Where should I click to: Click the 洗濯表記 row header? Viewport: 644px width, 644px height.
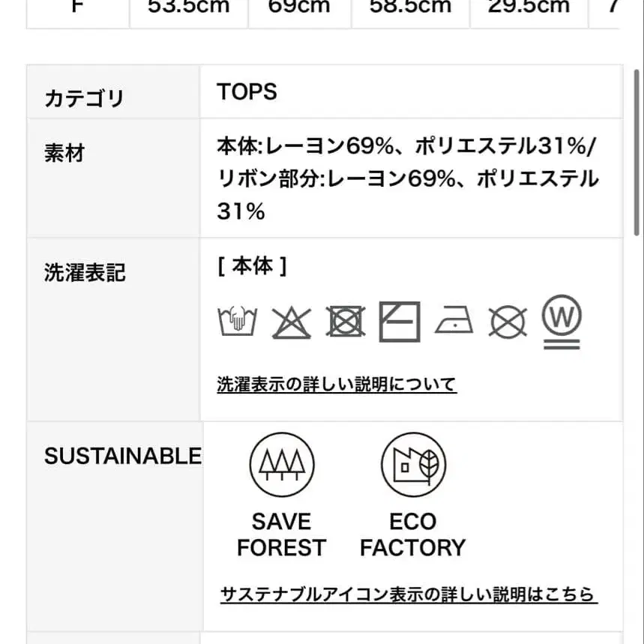pos(85,273)
